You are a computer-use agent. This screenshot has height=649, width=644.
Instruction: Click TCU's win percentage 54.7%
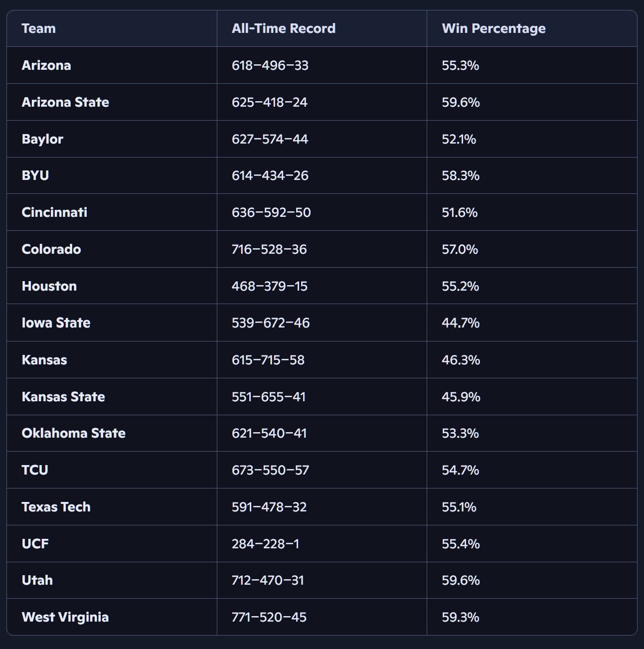[x=460, y=470]
